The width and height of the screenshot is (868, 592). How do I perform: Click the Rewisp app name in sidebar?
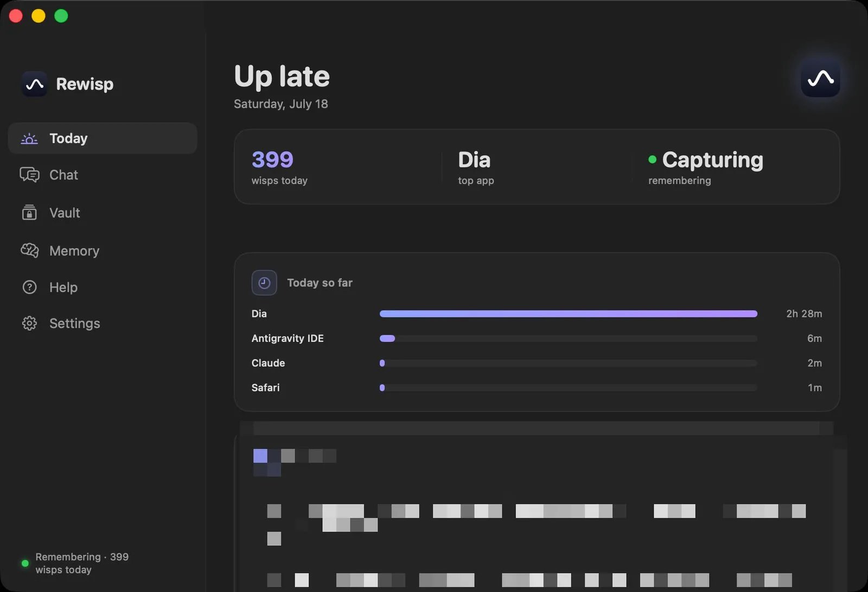85,84
